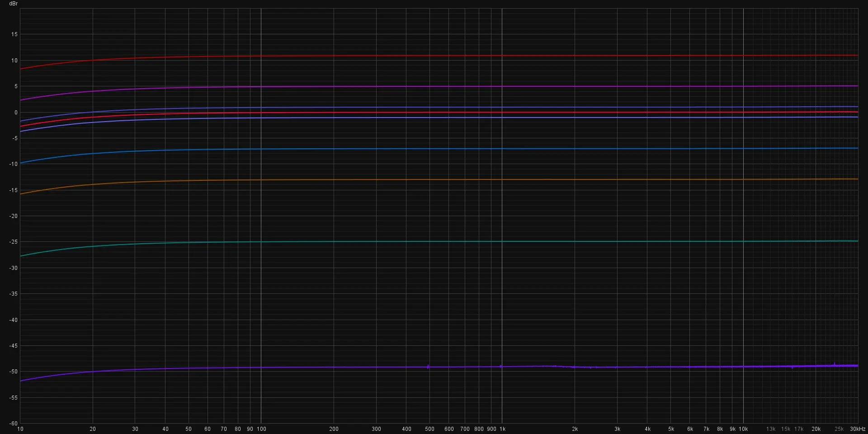Select the 5 label on the dBr axis
Viewport: 868px width, 434px height.
click(16, 86)
